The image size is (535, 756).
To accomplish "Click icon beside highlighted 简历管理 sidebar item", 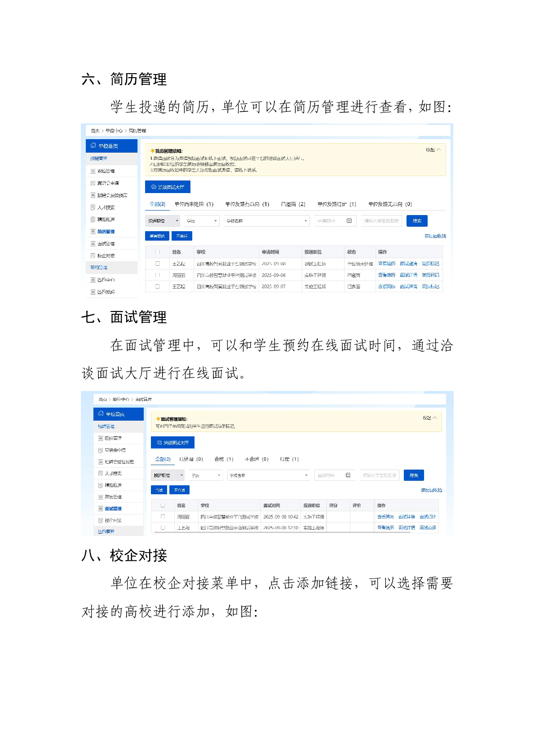I will [x=93, y=232].
